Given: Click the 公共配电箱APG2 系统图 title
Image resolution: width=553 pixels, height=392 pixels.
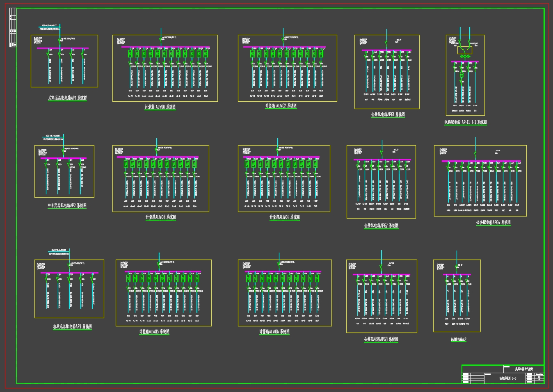Looking at the screenshot, I should point(381,226).
